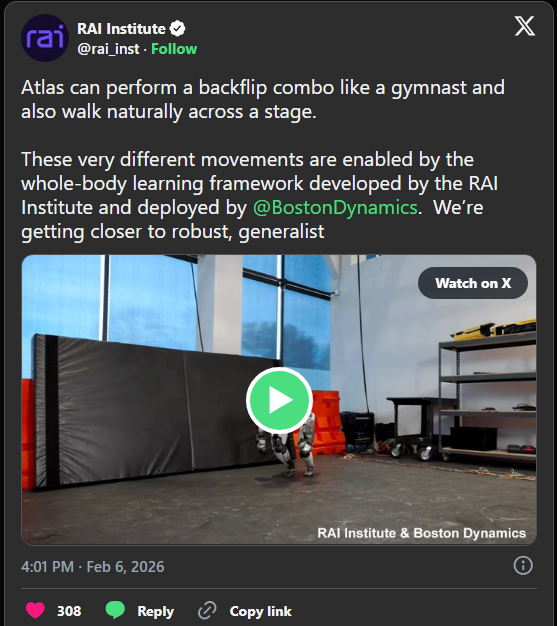Click the RAI Institute & Boston Dynamics watermark

(x=421, y=533)
